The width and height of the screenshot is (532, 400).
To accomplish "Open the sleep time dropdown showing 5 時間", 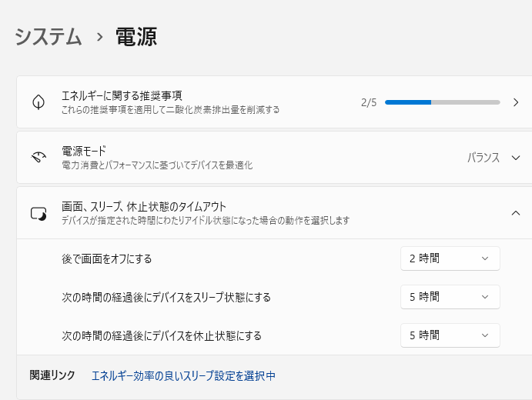I will tap(450, 297).
